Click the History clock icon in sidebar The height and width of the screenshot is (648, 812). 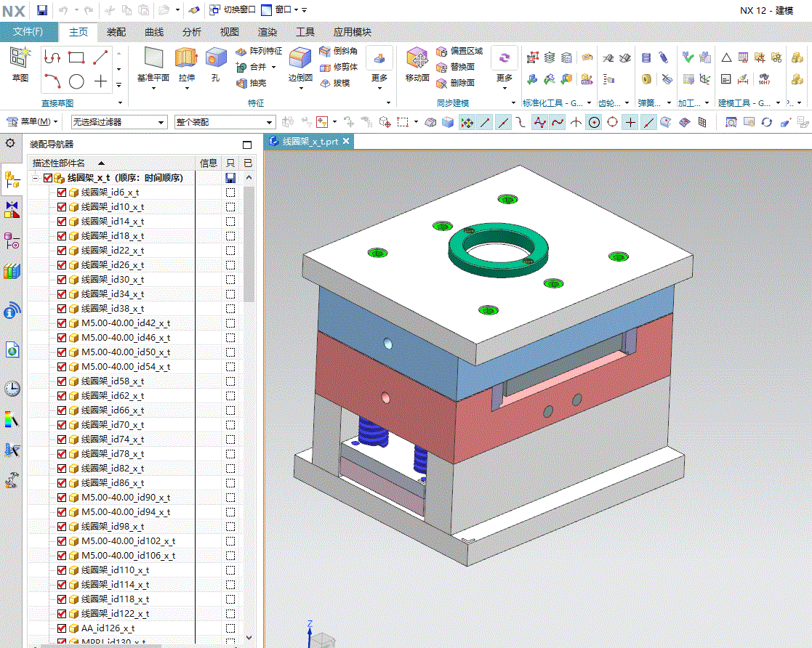tap(12, 389)
